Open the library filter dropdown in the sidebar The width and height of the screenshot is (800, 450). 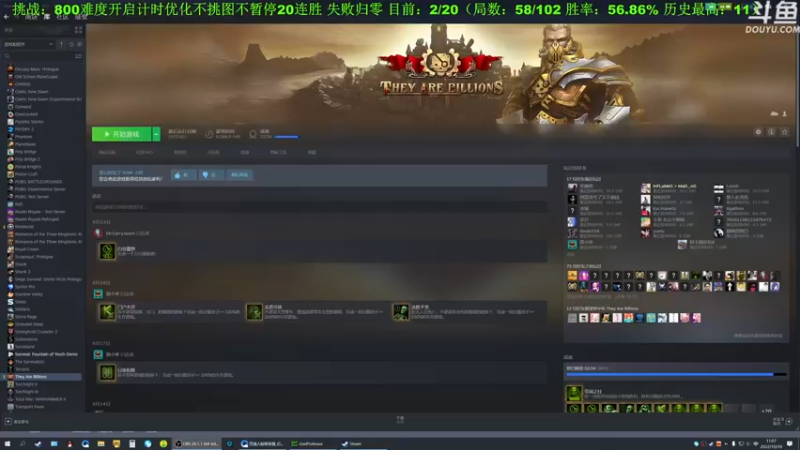pyautogui.click(x=29, y=44)
